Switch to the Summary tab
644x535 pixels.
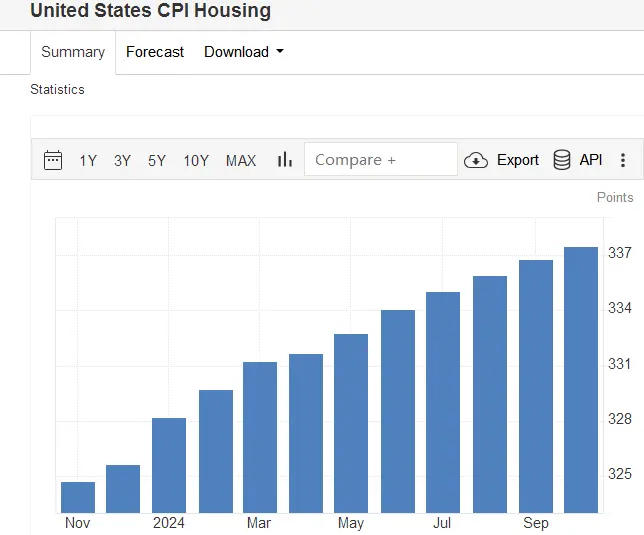(x=73, y=52)
